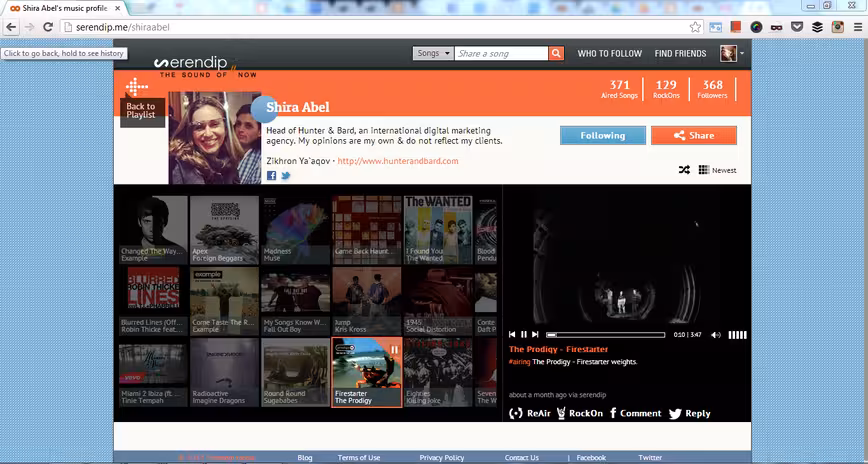Click the Prodigy - Firestarter song title

click(x=558, y=349)
